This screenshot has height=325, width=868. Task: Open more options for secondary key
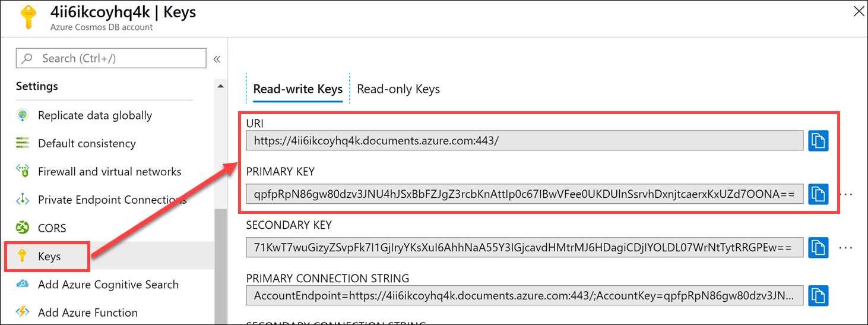pos(847,247)
